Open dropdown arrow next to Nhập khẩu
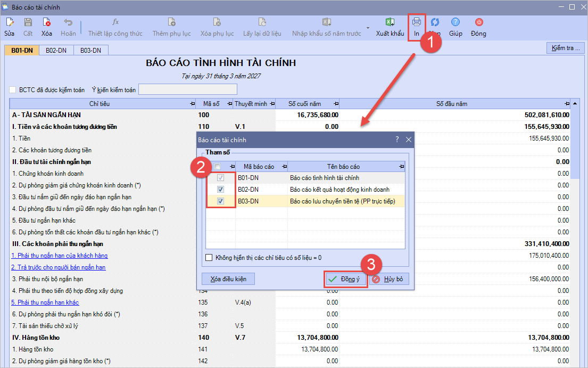This screenshot has width=588, height=368. (x=368, y=28)
